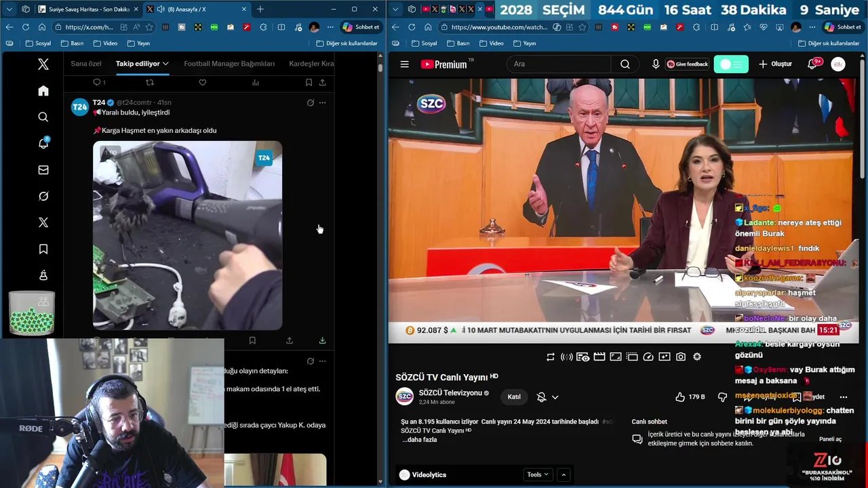The width and height of the screenshot is (868, 488).
Task: Open Grok icon in X sidebar
Action: click(x=43, y=197)
